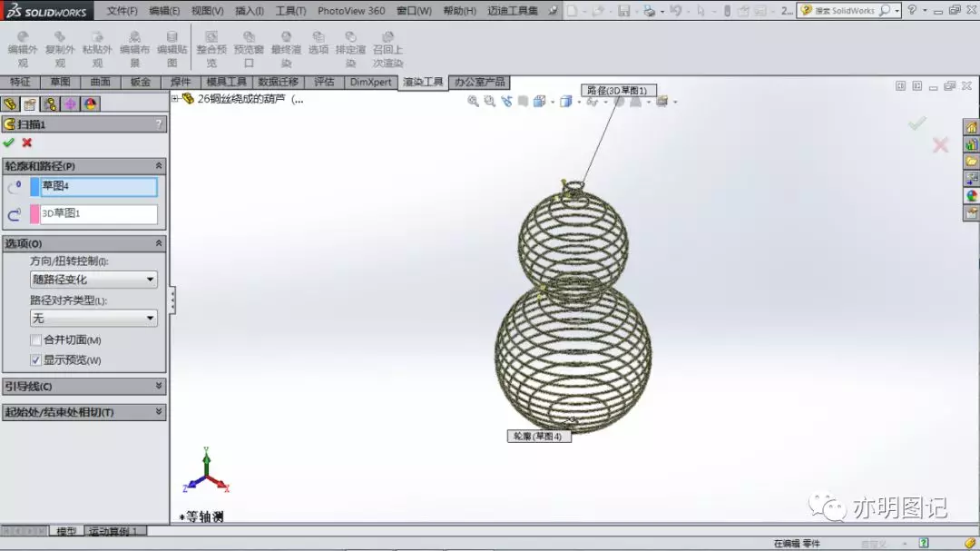The image size is (980, 551).
Task: Click the 编辑布景 edit scene icon
Action: pos(134,49)
